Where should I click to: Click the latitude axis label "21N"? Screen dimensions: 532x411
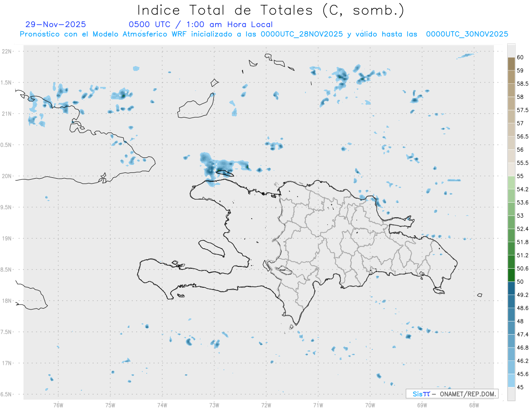point(7,114)
